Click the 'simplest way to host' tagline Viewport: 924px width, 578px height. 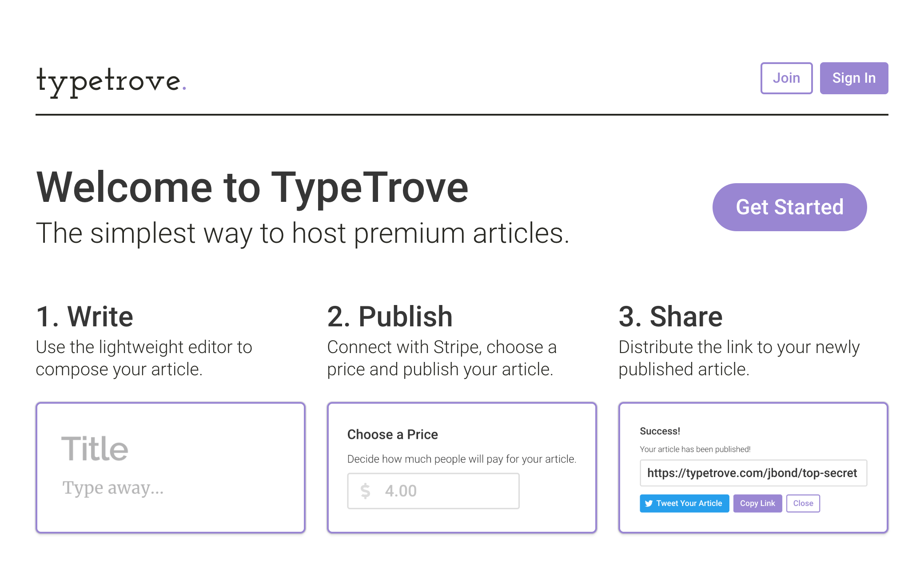click(x=302, y=233)
